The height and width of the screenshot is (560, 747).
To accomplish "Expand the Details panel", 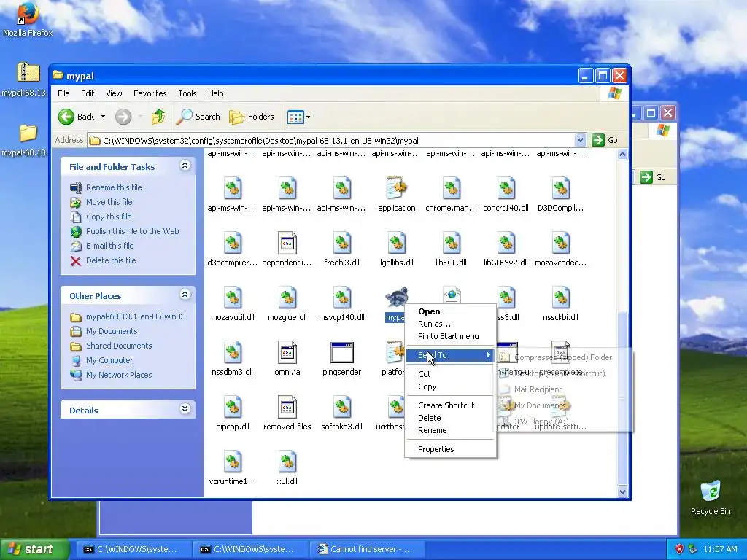I will [185, 409].
